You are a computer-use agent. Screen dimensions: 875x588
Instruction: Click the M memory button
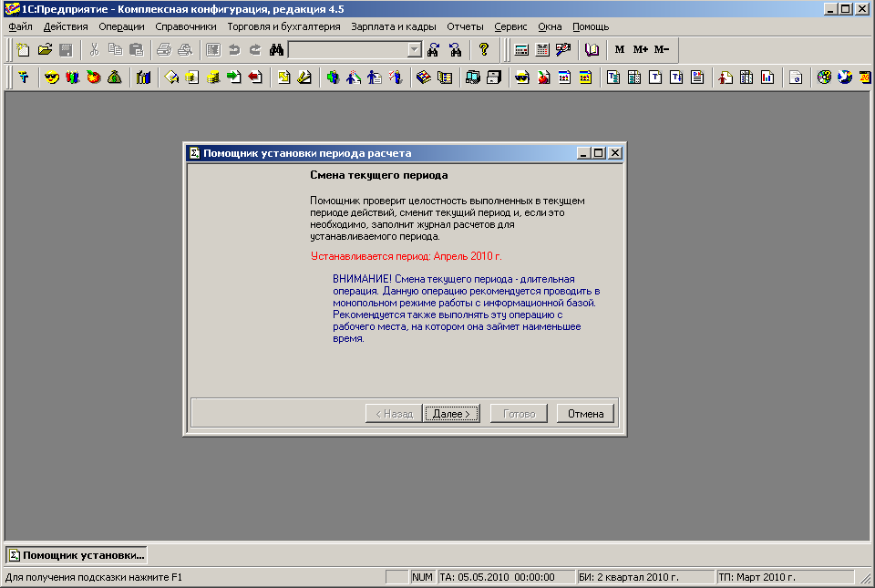pyautogui.click(x=620, y=49)
